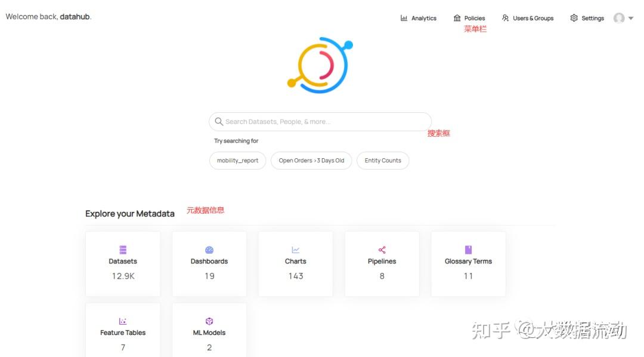Click the Charts line graph icon
Viewport: 644px width, 357px height.
coord(296,250)
